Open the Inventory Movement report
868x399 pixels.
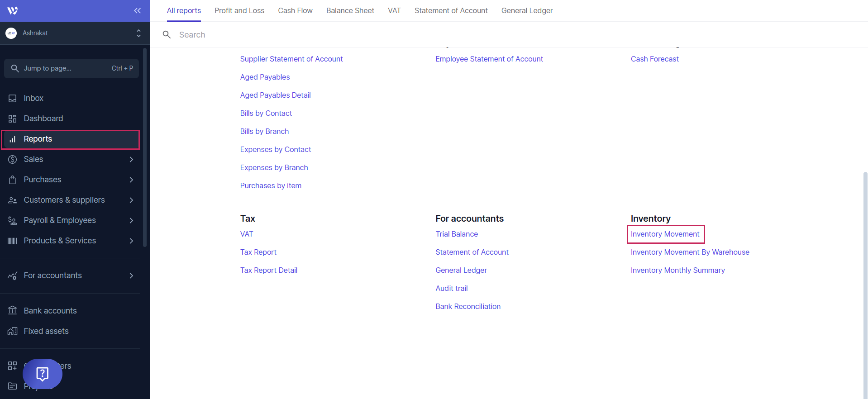tap(665, 234)
